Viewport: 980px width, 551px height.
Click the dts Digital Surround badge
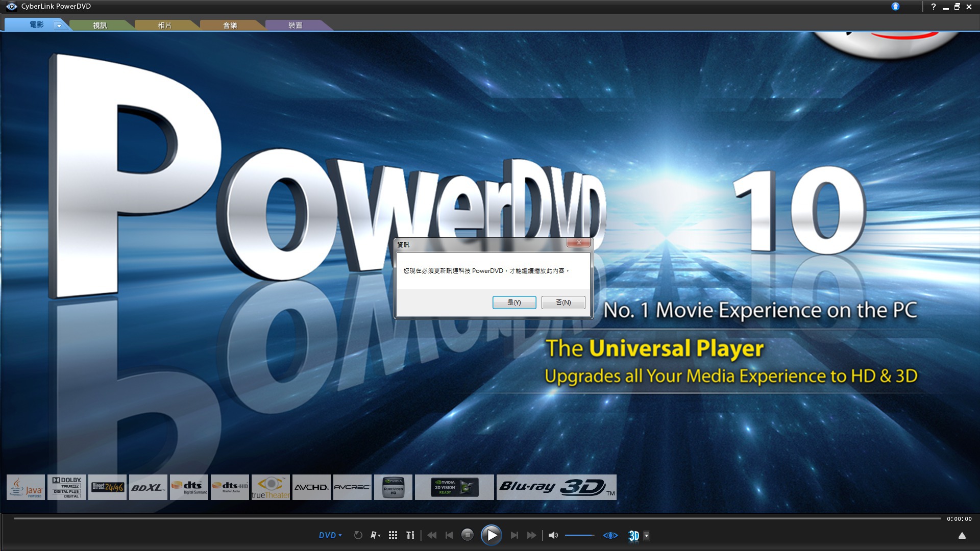189,487
